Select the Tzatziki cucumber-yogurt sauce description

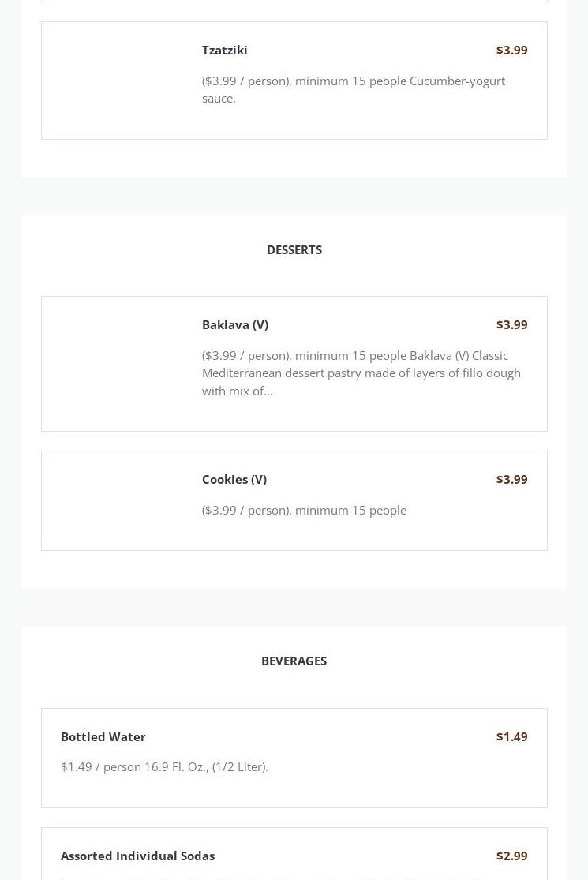pos(353,89)
